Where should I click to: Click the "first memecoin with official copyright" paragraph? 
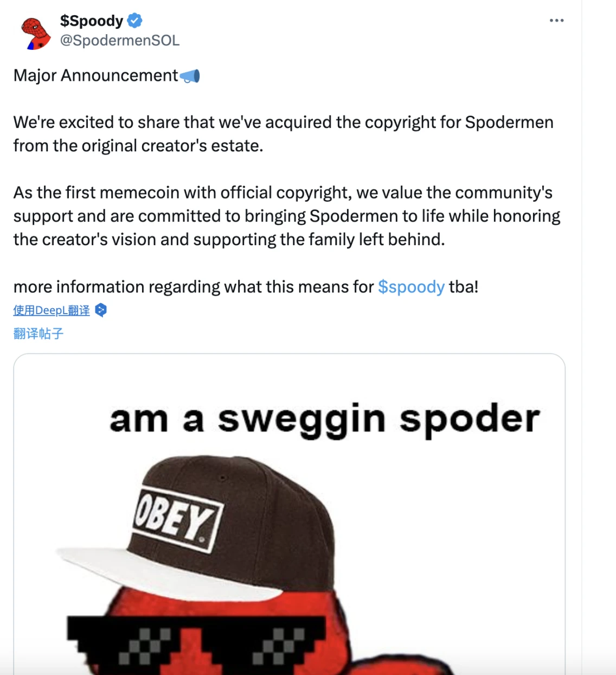click(x=286, y=216)
